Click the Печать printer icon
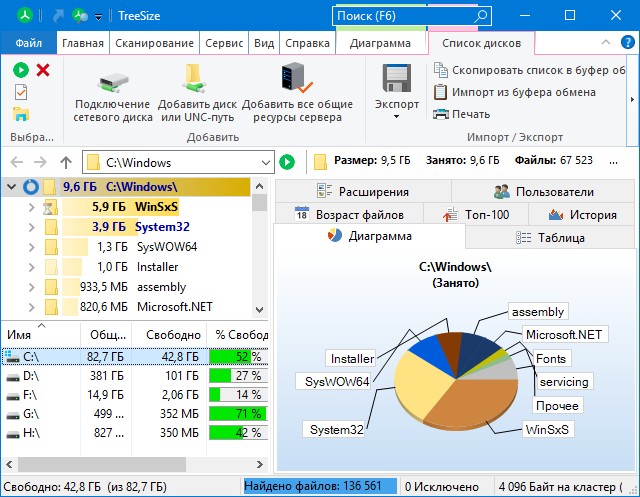640x497 pixels. pos(441,114)
